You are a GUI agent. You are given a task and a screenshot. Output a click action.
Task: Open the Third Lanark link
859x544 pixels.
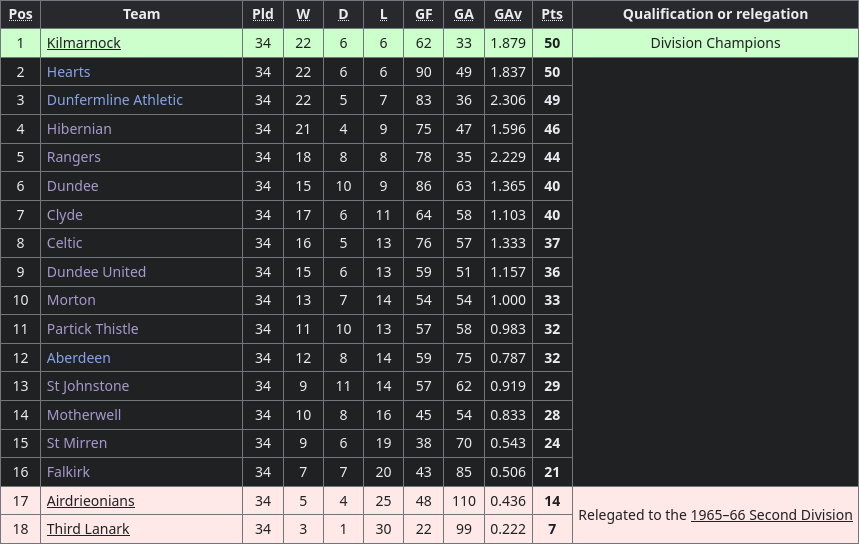[88, 529]
